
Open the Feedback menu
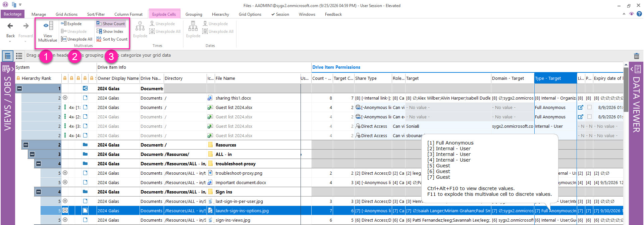(x=333, y=14)
